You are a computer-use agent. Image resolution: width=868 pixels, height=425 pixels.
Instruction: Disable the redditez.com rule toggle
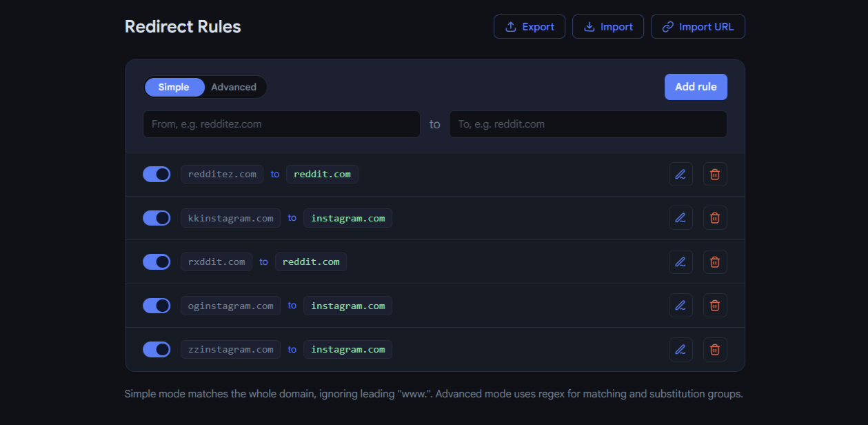point(157,174)
